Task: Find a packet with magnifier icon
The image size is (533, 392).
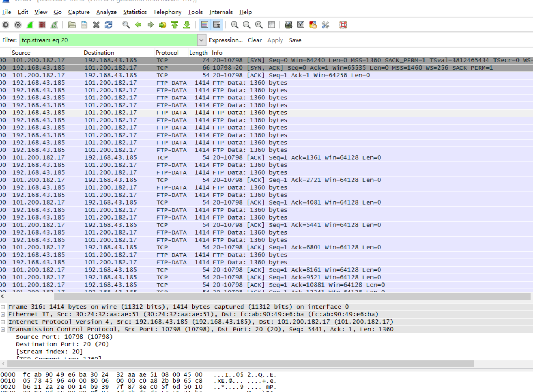Action: coord(126,25)
